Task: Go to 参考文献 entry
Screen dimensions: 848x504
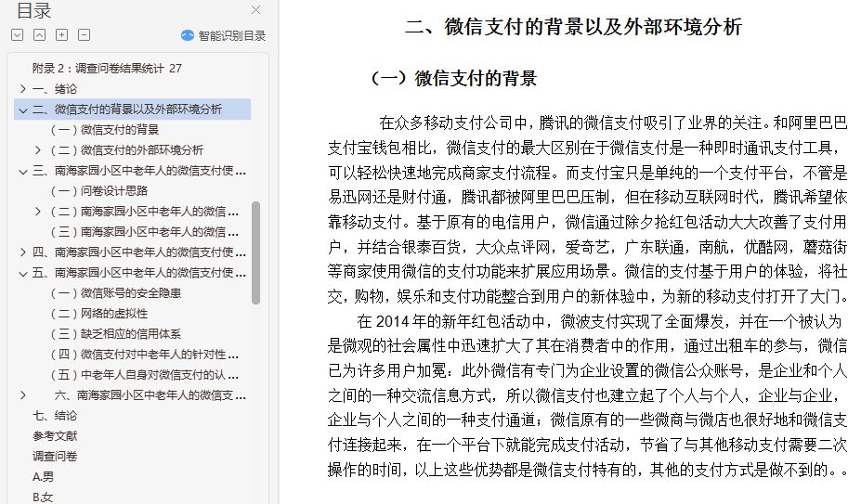Action: [x=55, y=436]
